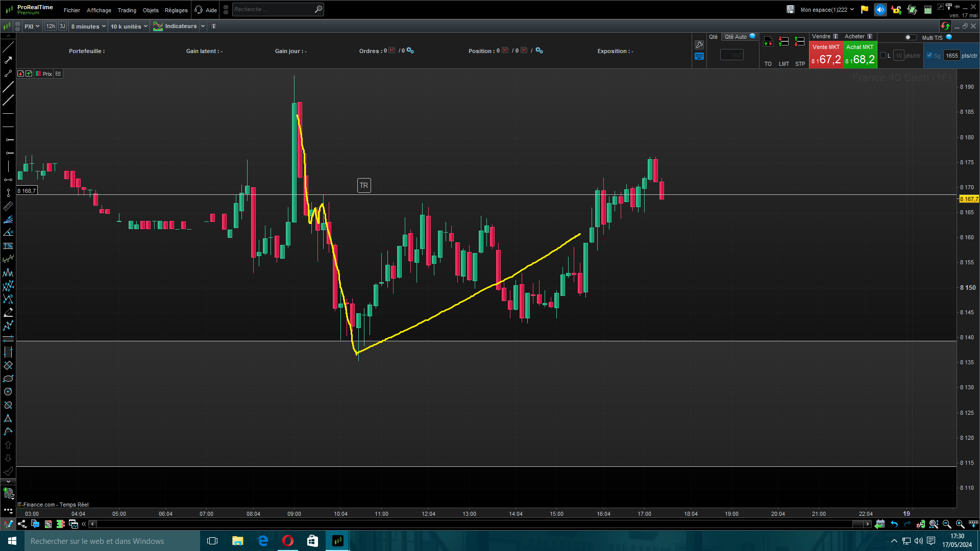
Task: Open the 10 k unités dropdown
Action: 129,27
